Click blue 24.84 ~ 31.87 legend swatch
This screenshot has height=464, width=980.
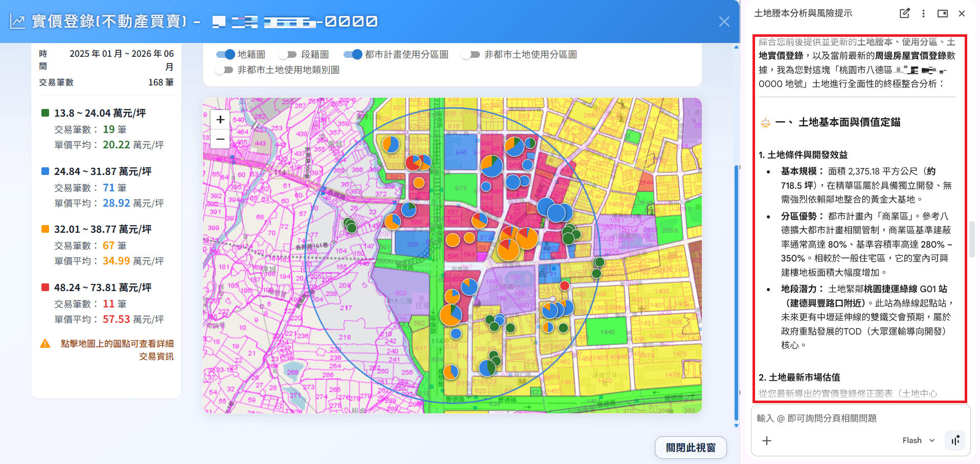[45, 171]
